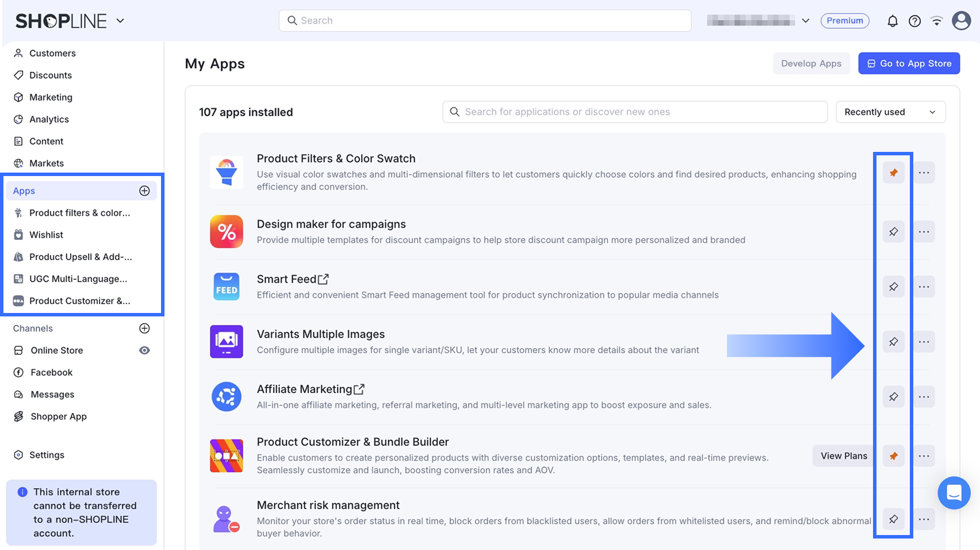Focus the top global Search field
Screen dimensions: 980x550
pos(485,21)
